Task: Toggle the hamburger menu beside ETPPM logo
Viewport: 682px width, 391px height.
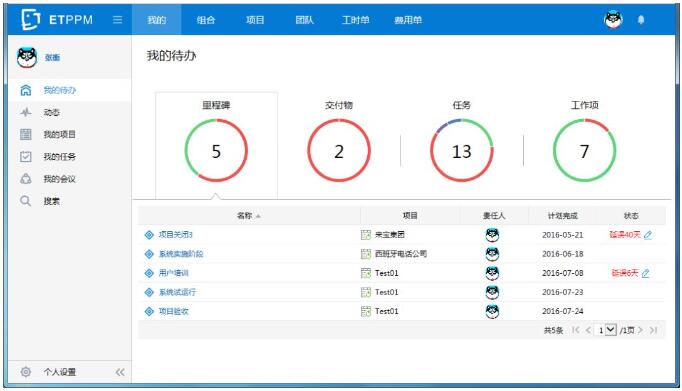Action: point(117,20)
